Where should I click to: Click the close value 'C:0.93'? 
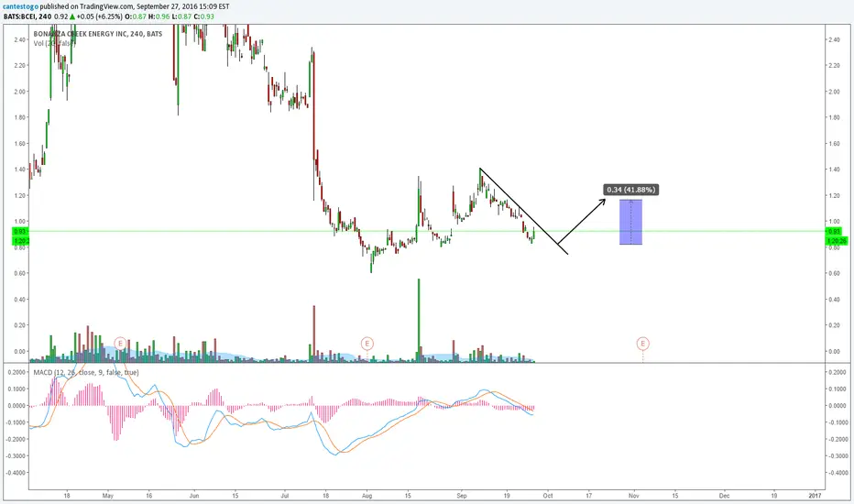click(203, 16)
